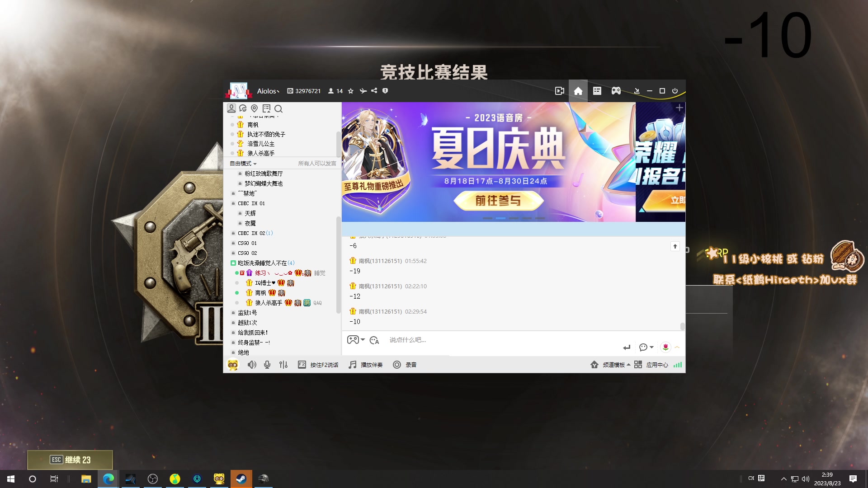Screen dimensions: 868x488
Task: Open the audio mixer sliders icon
Action: pos(283,365)
